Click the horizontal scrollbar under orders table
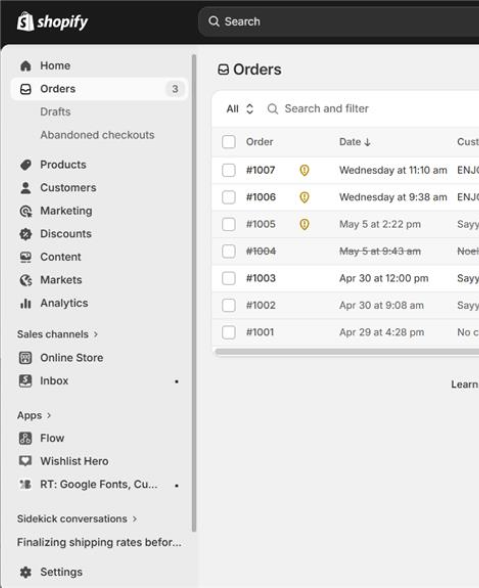This screenshot has width=479, height=588. 347,352
